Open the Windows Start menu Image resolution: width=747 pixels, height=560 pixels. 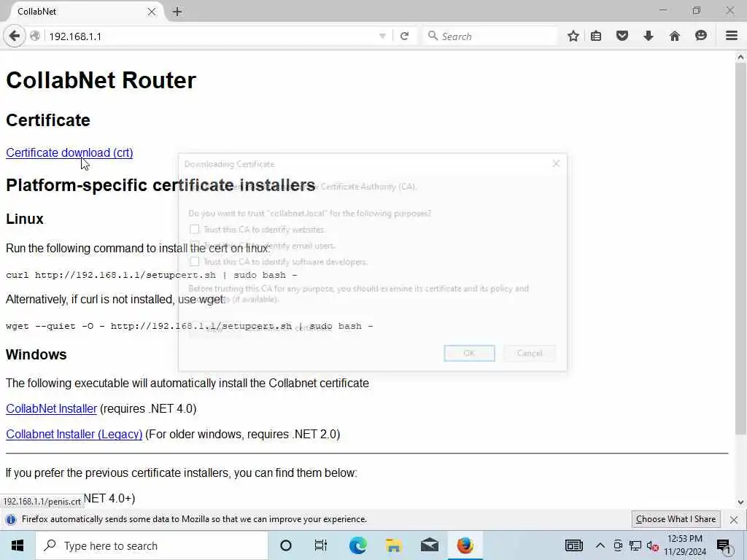18,545
